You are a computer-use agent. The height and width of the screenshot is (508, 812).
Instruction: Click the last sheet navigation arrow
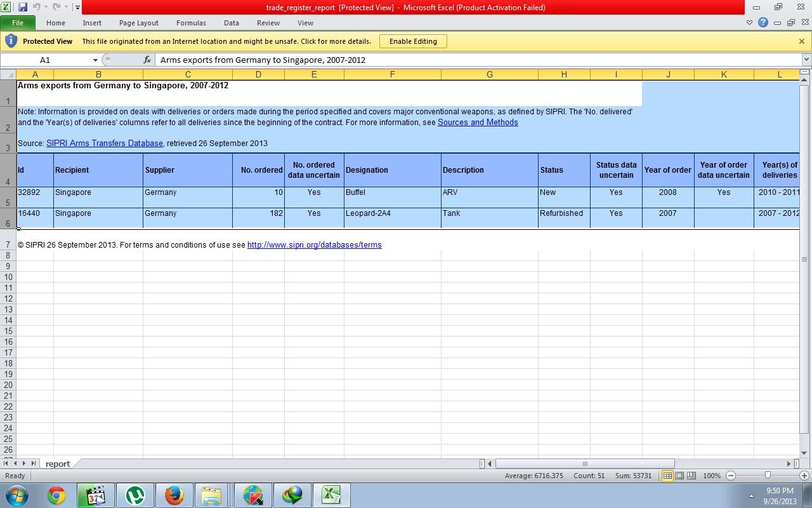[x=34, y=464]
